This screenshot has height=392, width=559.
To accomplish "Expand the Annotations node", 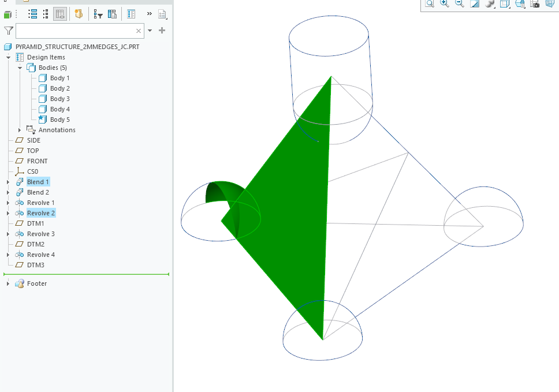I will (20, 130).
